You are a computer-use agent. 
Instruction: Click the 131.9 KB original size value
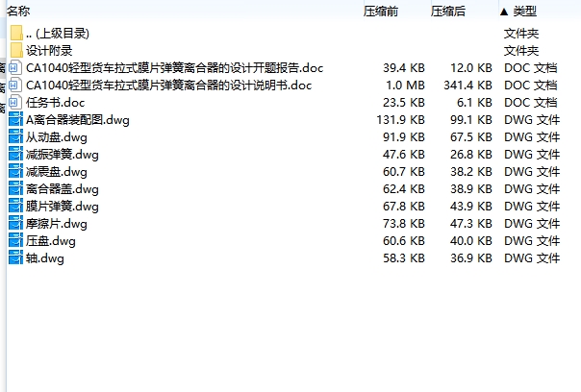pyautogui.click(x=401, y=120)
